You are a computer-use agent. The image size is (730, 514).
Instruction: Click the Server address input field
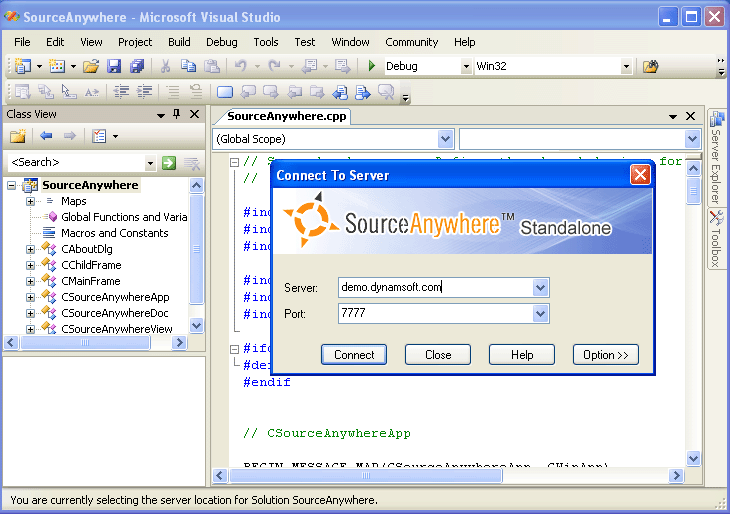(x=436, y=288)
